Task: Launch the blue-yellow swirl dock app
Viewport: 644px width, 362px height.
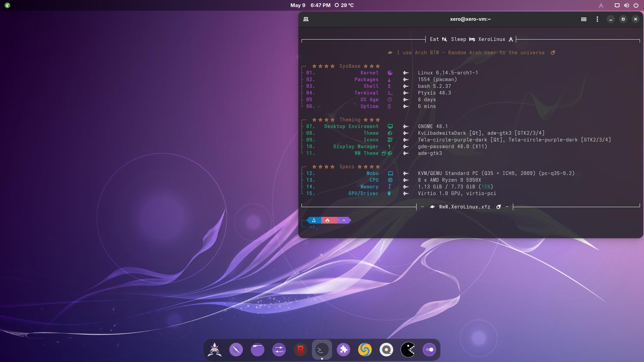Action: pos(365,350)
